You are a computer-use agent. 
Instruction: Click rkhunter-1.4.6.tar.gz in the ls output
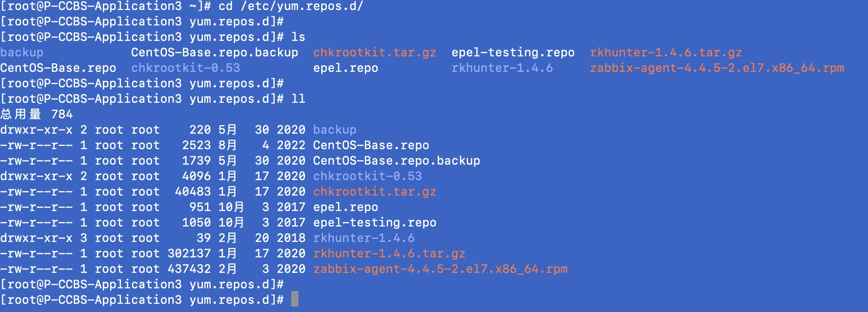coord(666,52)
